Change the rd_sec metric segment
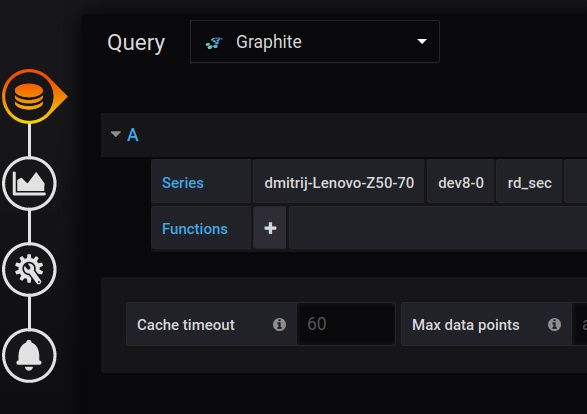This screenshot has width=587, height=414. coord(529,183)
